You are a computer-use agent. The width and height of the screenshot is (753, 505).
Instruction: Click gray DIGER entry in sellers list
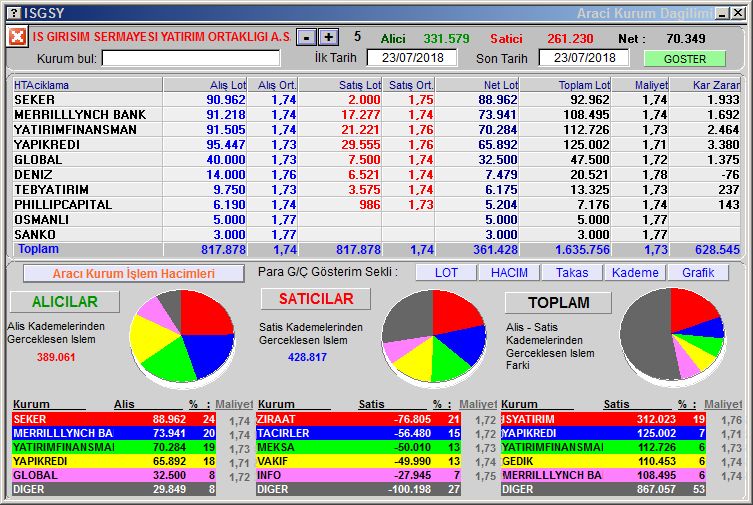tap(358, 489)
